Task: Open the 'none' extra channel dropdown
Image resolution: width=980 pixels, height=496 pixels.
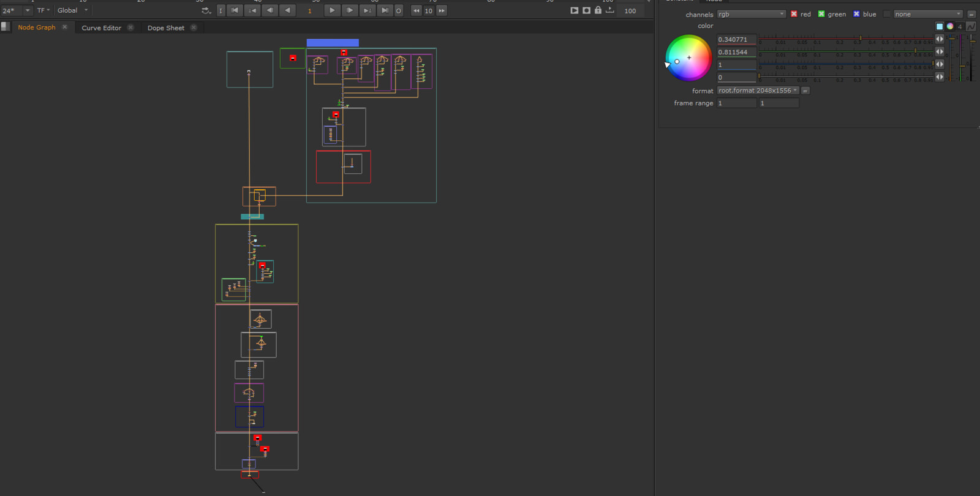Action: (929, 14)
